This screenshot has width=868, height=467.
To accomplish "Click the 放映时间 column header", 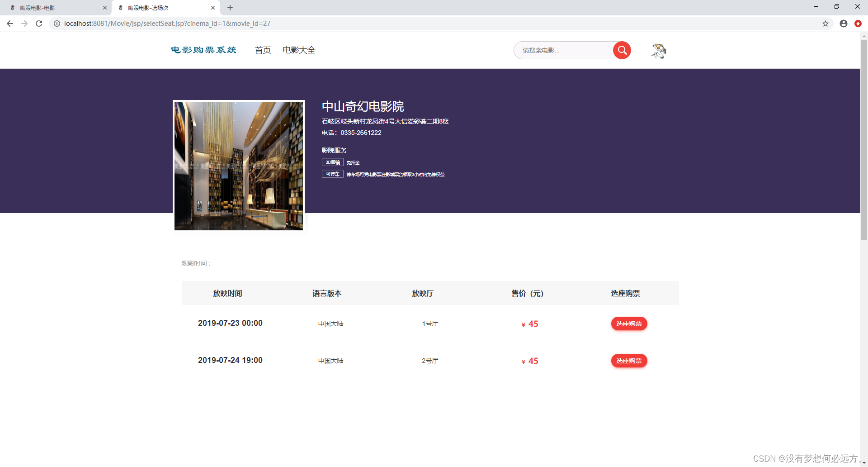I will point(227,293).
